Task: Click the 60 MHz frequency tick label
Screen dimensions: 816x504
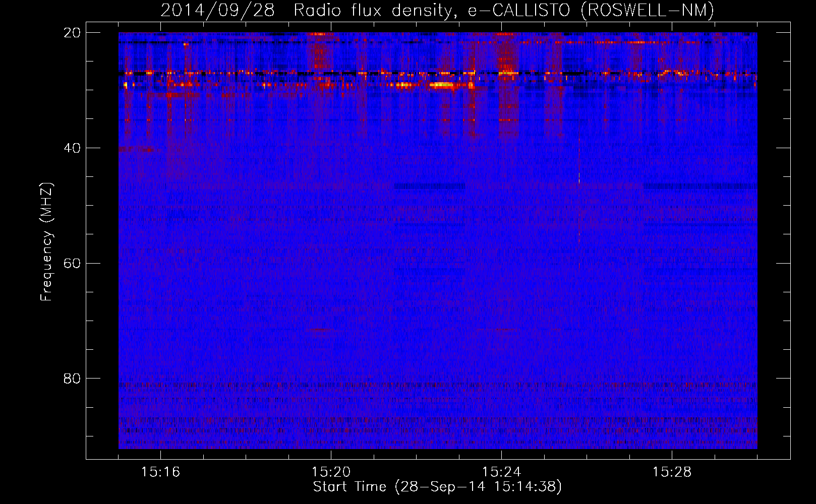Action: [x=72, y=264]
